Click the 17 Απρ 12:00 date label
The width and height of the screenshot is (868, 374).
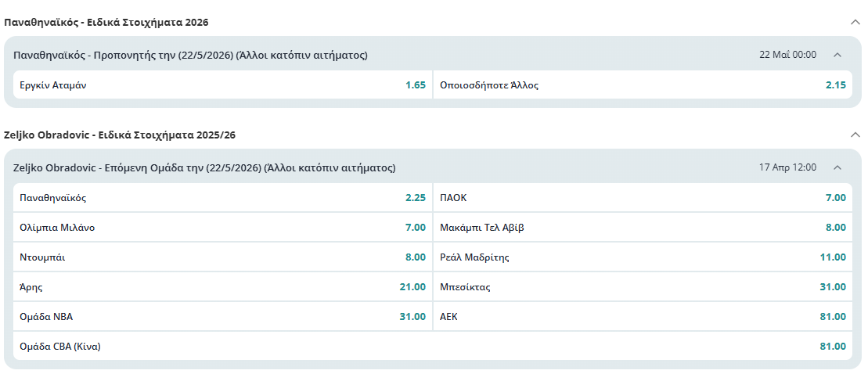[787, 167]
